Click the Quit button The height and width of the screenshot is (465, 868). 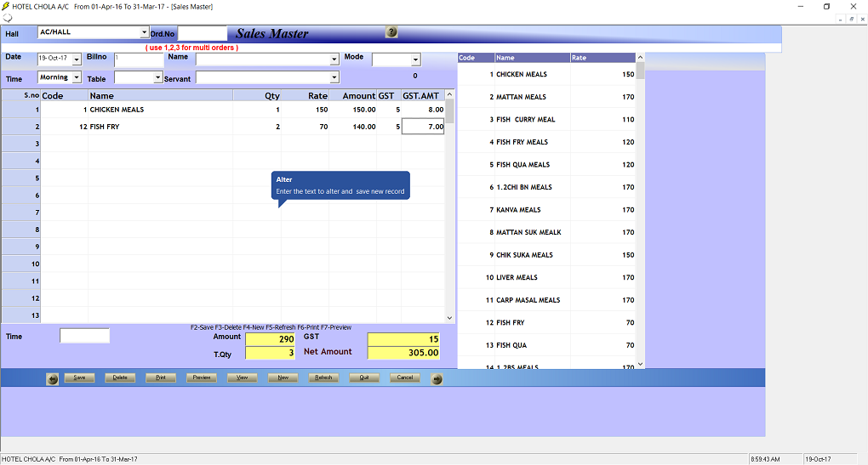pos(364,377)
